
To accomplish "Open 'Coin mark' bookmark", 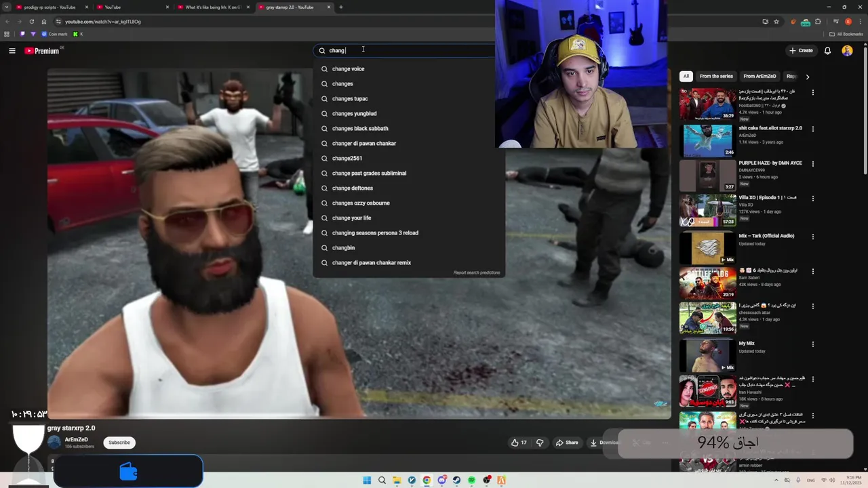I will coord(54,34).
